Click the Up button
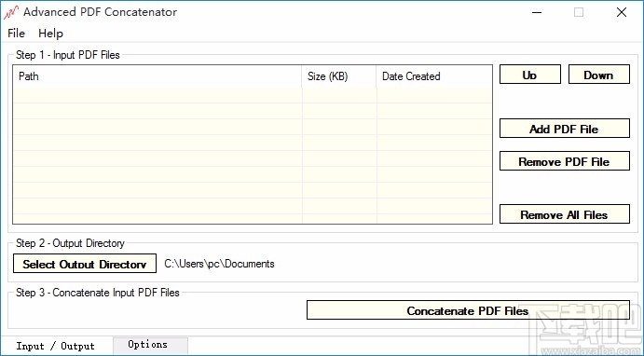The image size is (644, 356). point(529,75)
